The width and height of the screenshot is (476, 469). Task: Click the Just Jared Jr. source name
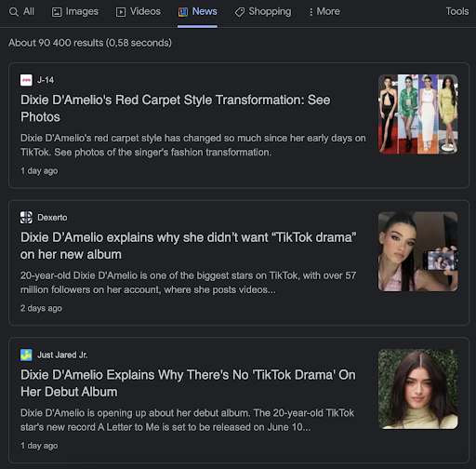(62, 355)
